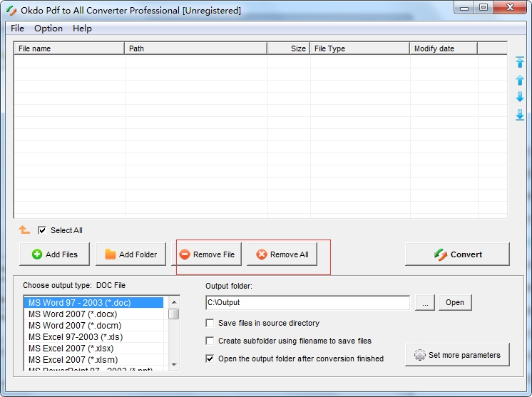
Task: Click the orange up-level arrow icon
Action: pyautogui.click(x=24, y=230)
